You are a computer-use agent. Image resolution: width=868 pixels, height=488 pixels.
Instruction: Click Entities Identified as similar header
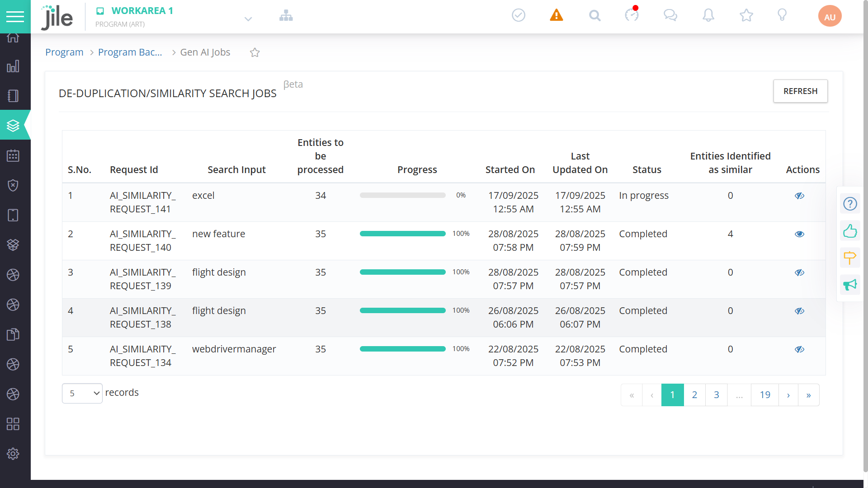[730, 163]
